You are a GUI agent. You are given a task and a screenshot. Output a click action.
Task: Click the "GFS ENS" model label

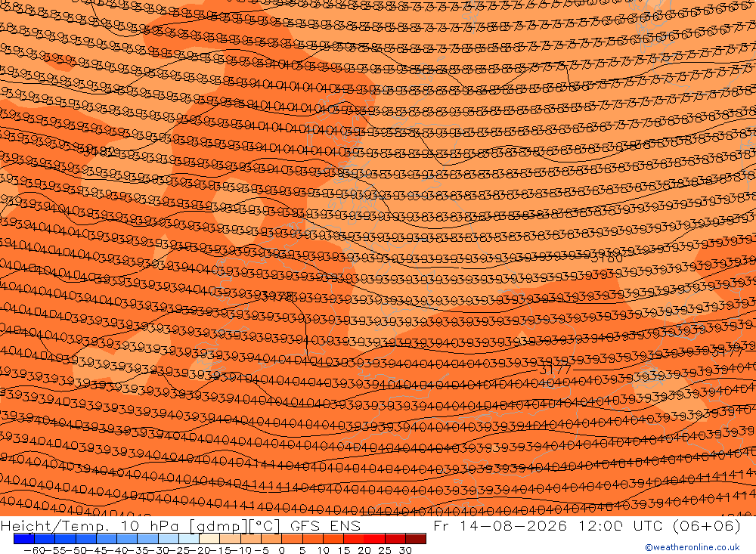pos(325,525)
